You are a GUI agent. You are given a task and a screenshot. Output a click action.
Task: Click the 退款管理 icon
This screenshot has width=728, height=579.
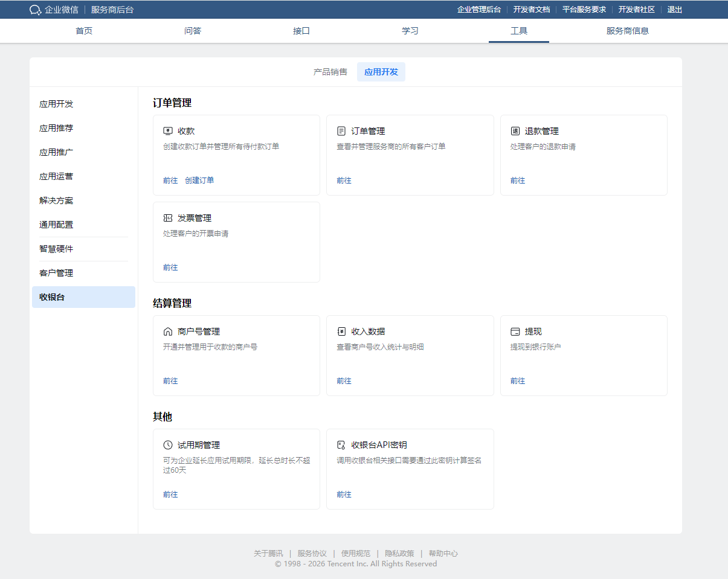(515, 131)
